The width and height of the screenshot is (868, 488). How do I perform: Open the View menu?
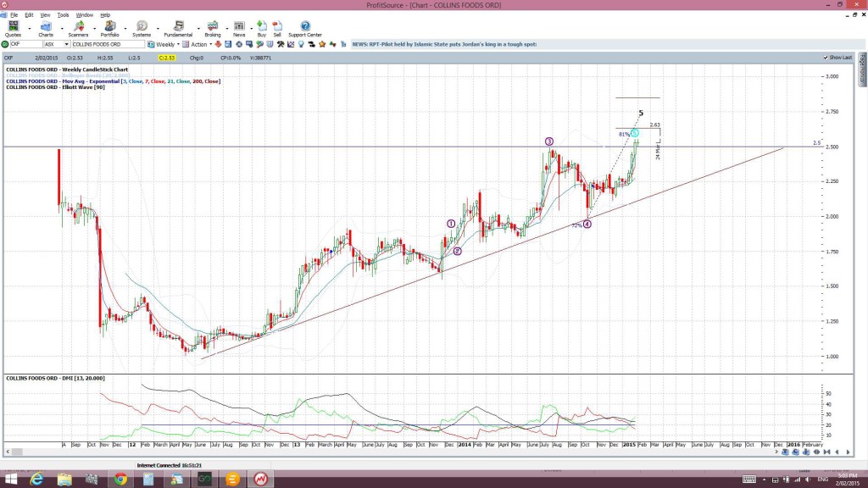pos(45,15)
